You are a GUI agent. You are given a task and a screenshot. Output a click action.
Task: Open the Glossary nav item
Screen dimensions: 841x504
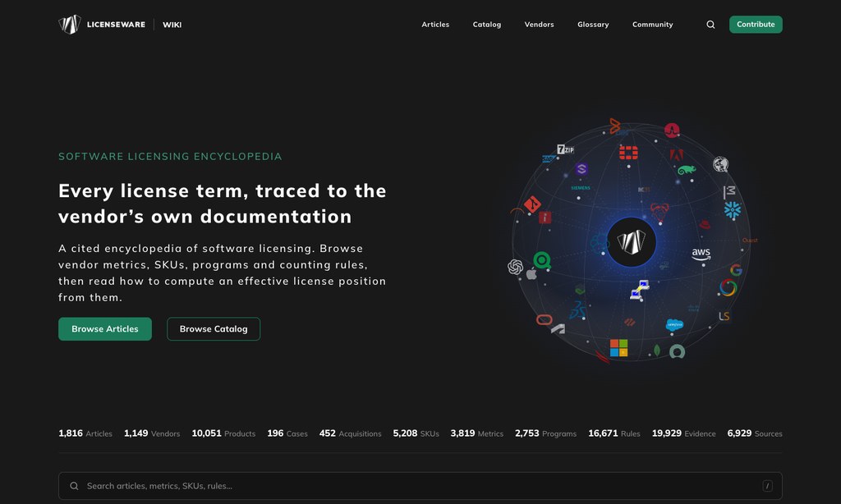[x=593, y=25]
